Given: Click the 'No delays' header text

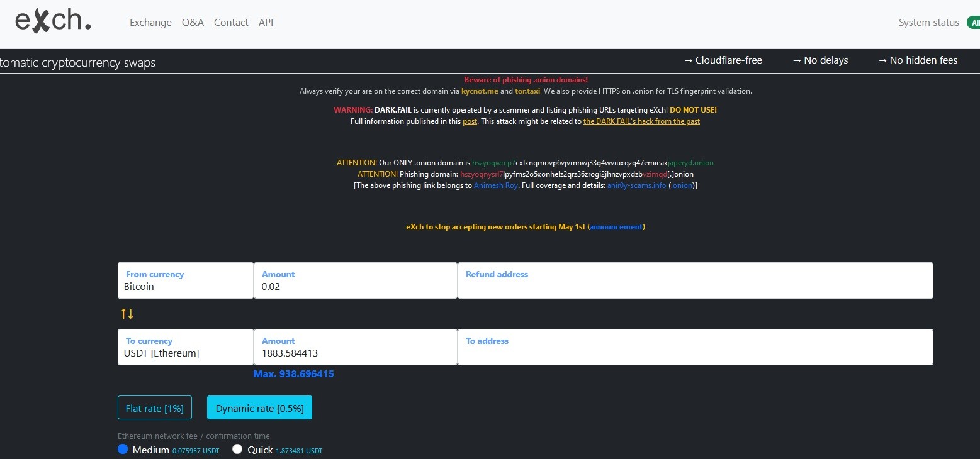Looking at the screenshot, I should 820,60.
